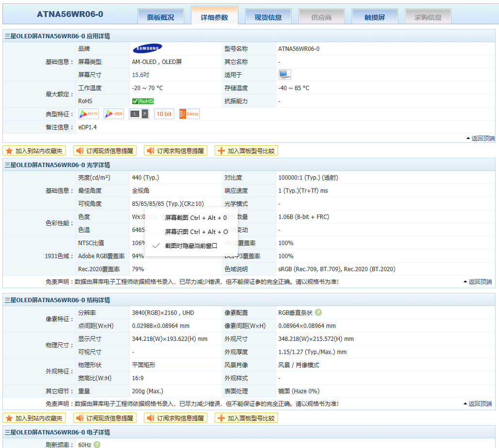Click the 85/85/85/85 (Typ.)(CR≥10) viewing angle value
This screenshot has height=448, width=499.
[168, 203]
